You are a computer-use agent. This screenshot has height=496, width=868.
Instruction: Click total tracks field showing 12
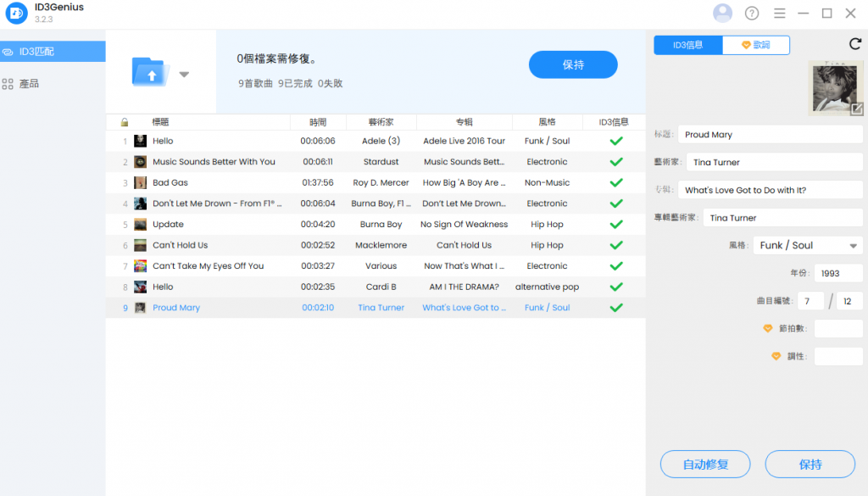(849, 301)
